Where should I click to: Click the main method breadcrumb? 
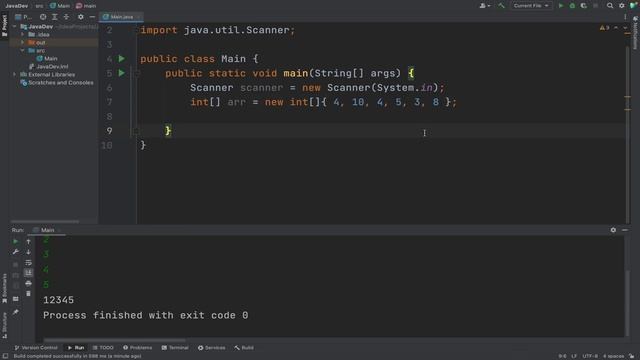(86, 6)
